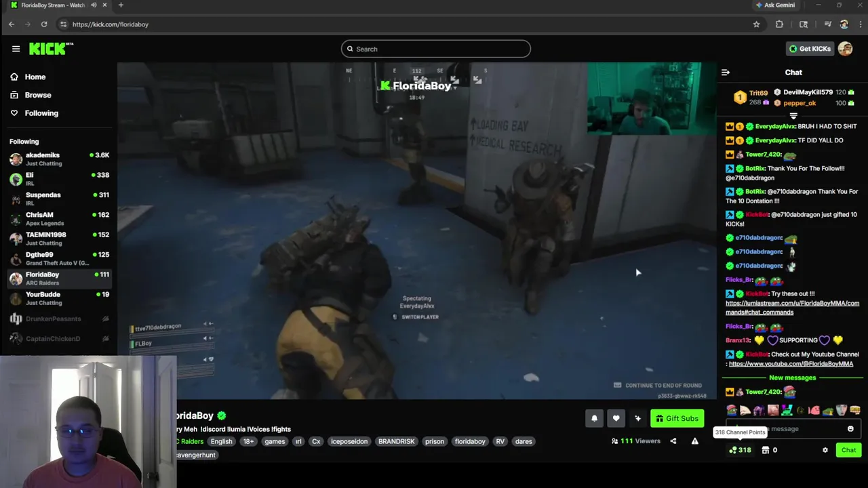Open Chrome media controls icon
This screenshot has width=868, height=488.
tap(827, 24)
